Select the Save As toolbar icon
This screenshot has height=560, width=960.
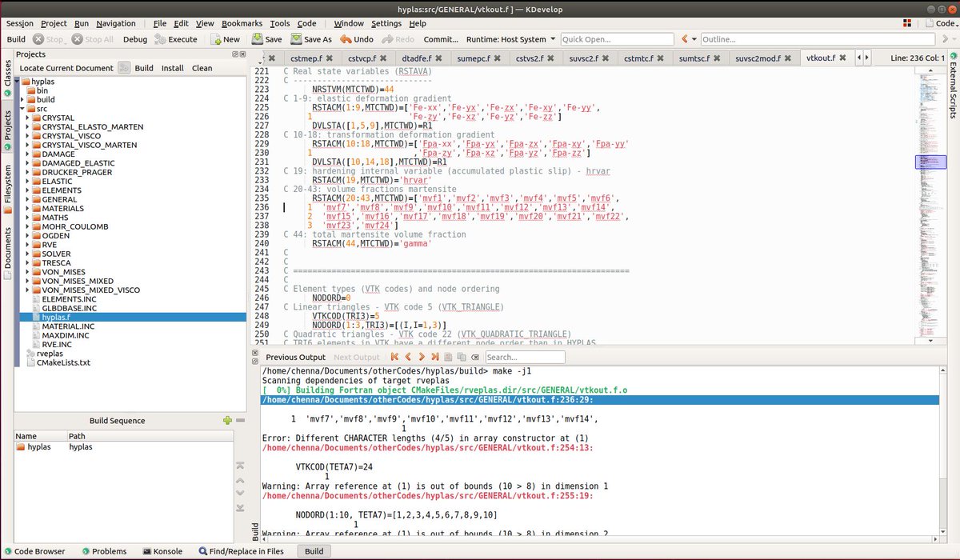click(x=312, y=38)
